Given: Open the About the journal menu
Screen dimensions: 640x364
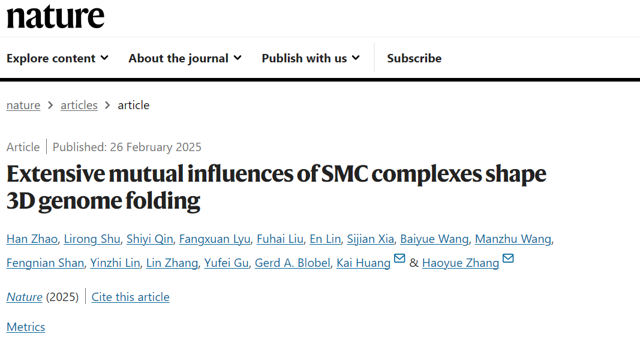Looking at the screenshot, I should click(x=185, y=58).
